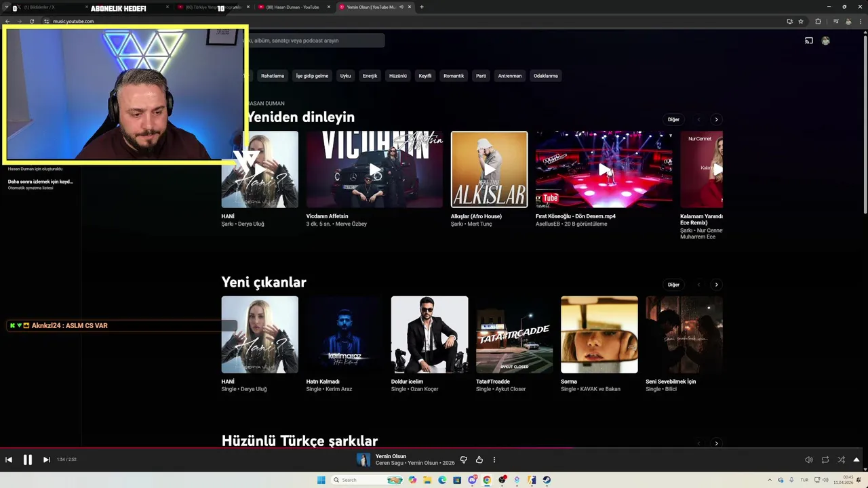Select the Antrenman mood chip
The height and width of the screenshot is (488, 868).
click(x=510, y=76)
